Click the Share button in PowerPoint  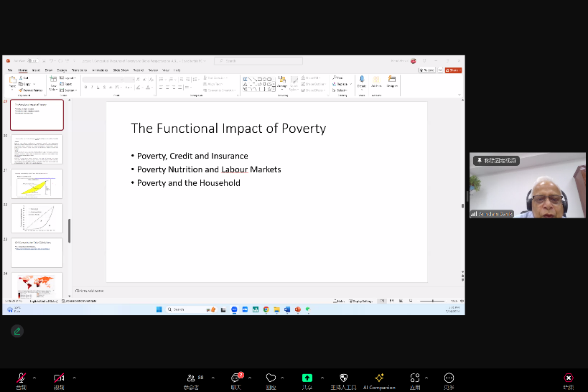tap(453, 70)
